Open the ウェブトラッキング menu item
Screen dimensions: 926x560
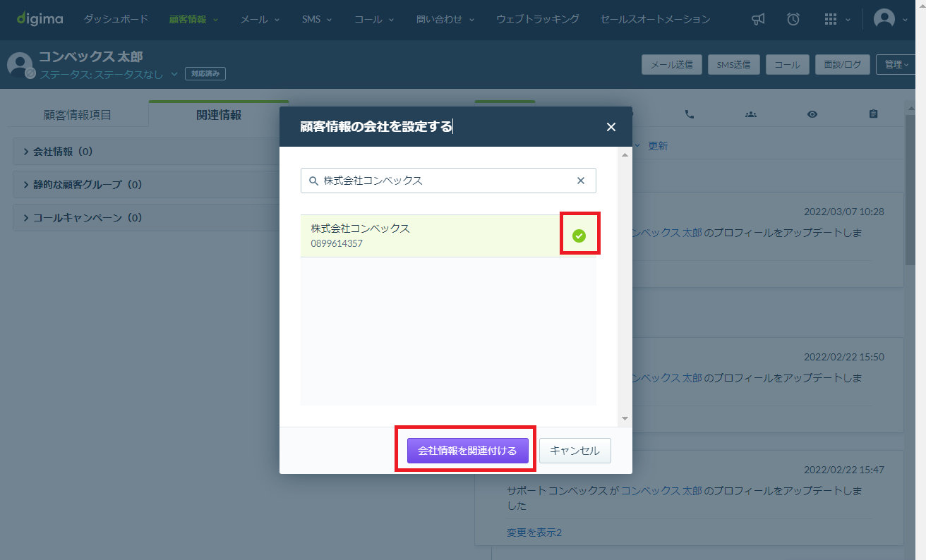pos(537,19)
